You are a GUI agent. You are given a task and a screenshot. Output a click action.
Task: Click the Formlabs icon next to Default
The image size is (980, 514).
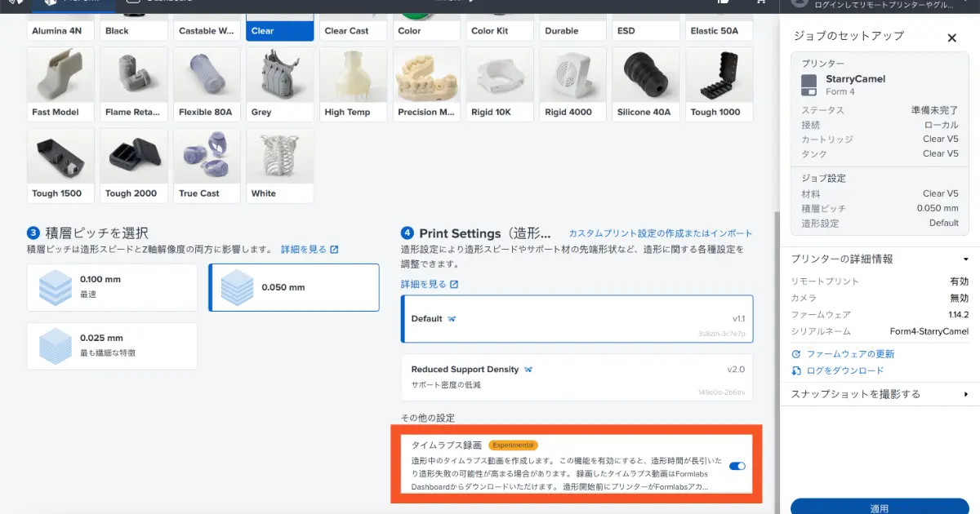[452, 319]
